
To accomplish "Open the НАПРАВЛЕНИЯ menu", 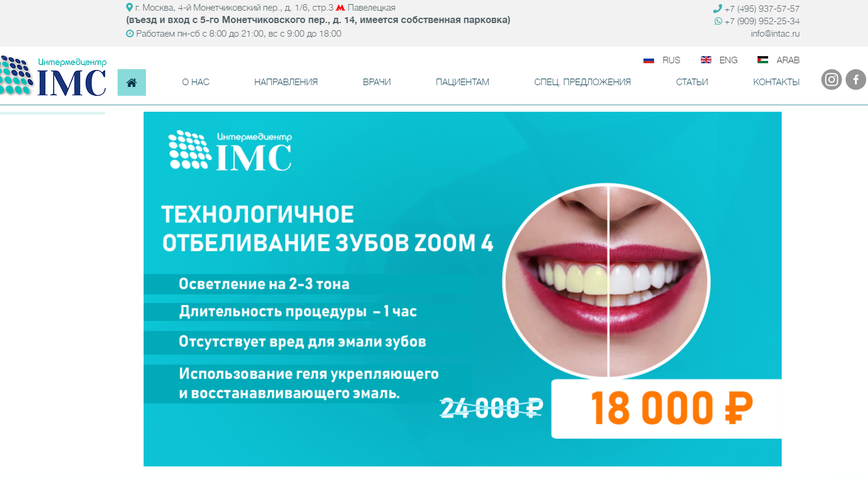I will 286,82.
